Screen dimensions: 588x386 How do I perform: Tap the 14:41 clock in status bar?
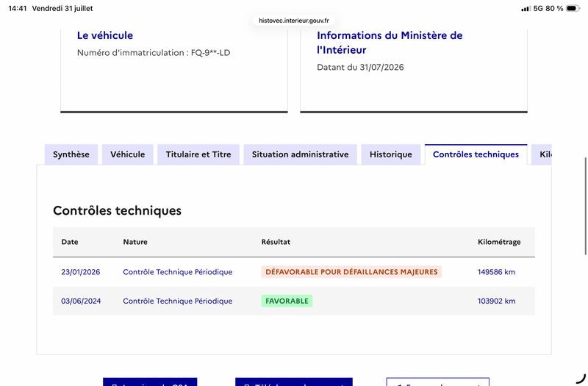click(x=17, y=8)
